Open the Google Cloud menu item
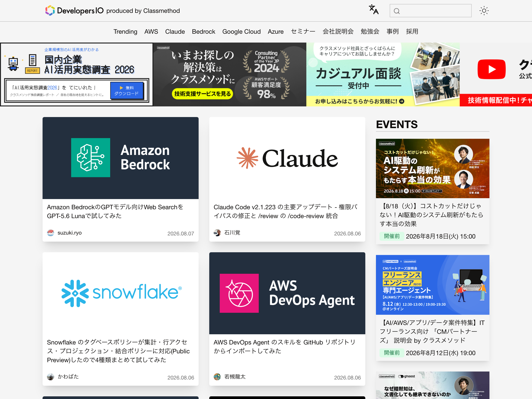Screen dimensions: 532x399 pyautogui.click(x=241, y=31)
